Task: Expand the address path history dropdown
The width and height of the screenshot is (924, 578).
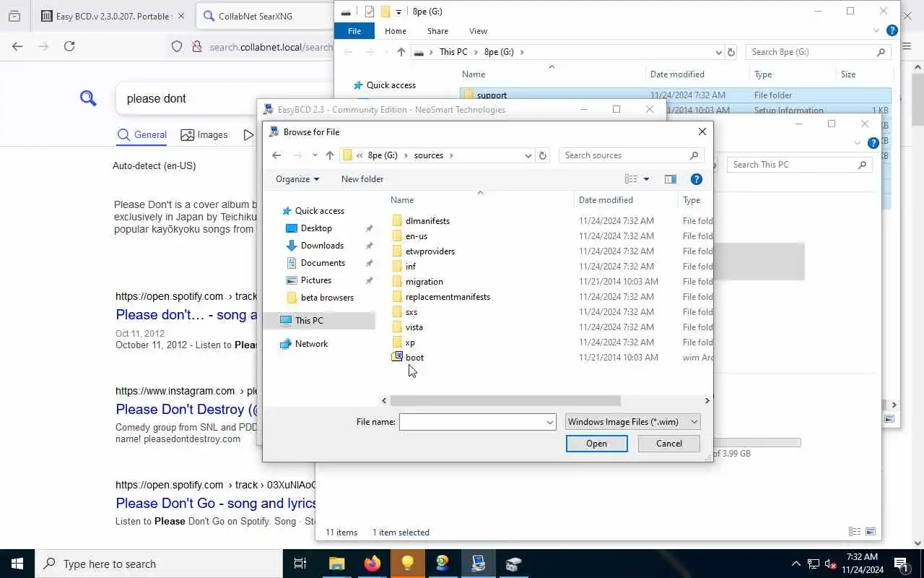Action: coord(528,155)
